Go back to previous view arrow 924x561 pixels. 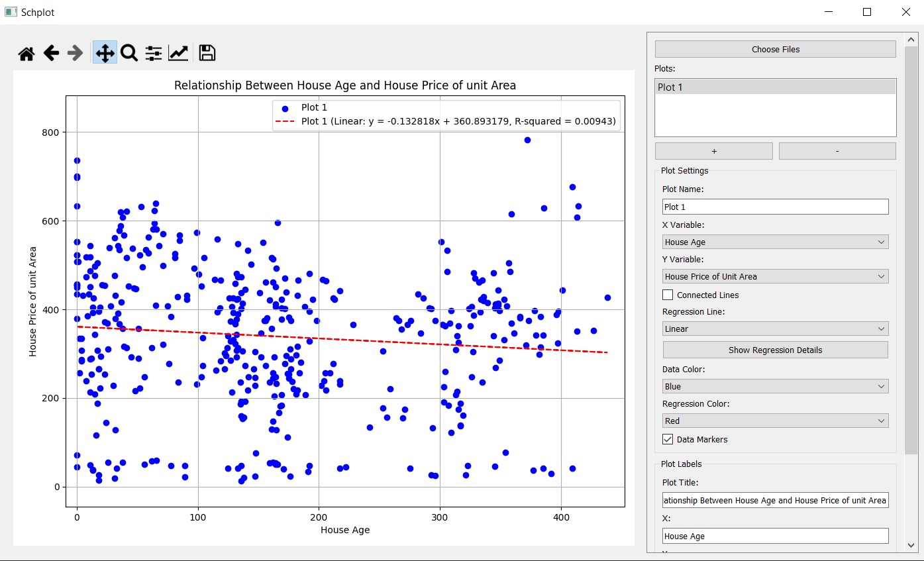tap(51, 54)
